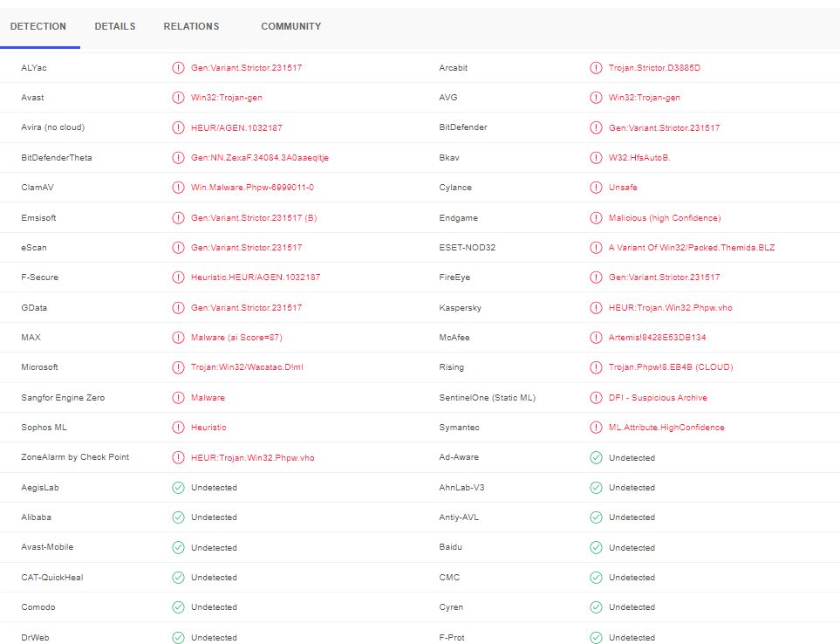Click the alert icon in Bkav row
840x644 pixels.
[596, 158]
